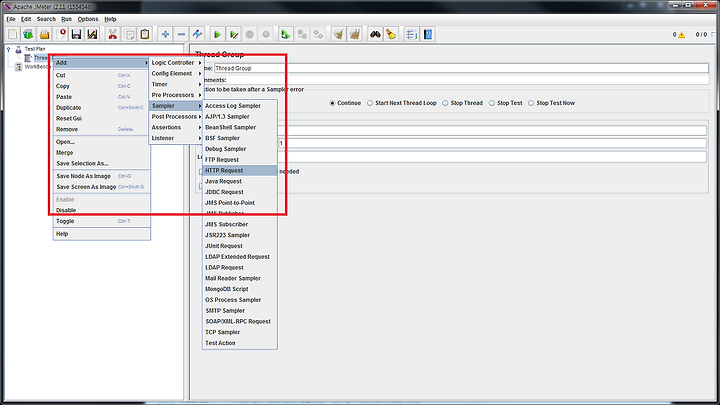Select the Test Plan tree node
This screenshot has height=405, width=720.
pos(35,49)
